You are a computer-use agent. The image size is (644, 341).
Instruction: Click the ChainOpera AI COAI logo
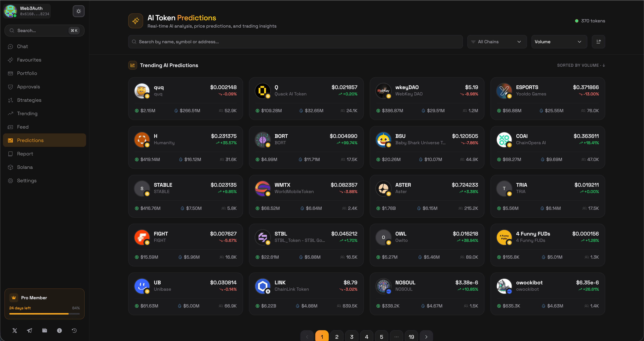pyautogui.click(x=504, y=140)
